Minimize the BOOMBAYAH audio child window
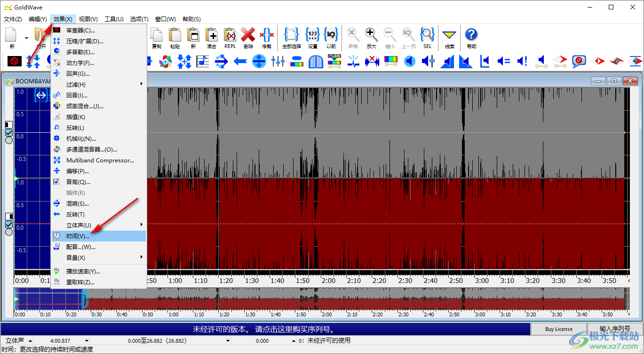This screenshot has width=644, height=354. (x=598, y=81)
